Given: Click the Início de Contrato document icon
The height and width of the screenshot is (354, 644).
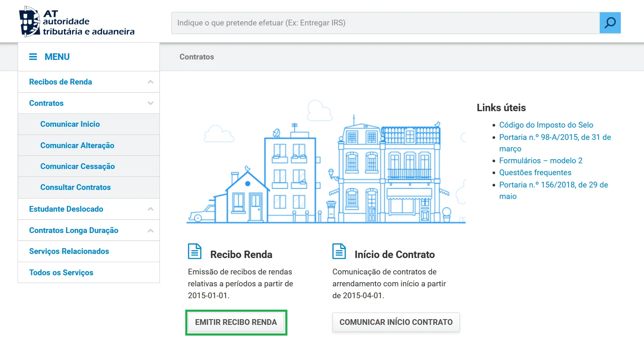Looking at the screenshot, I should 339,251.
